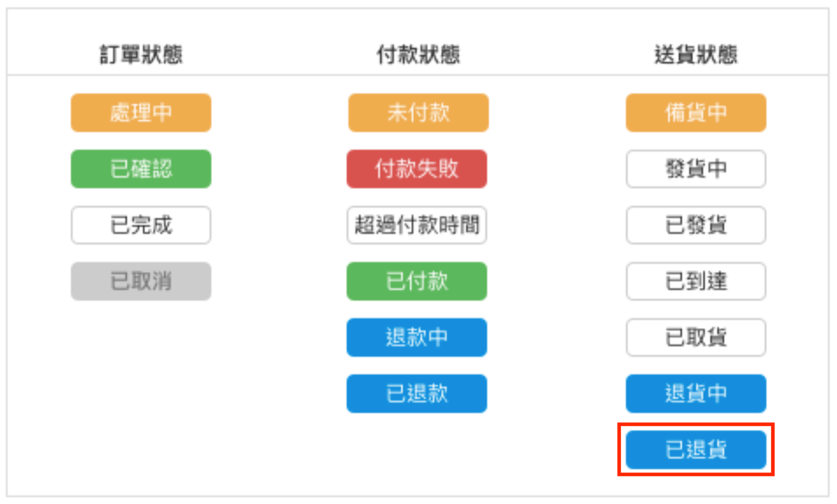Click the 付款狀態 column header
The width and height of the screenshot is (837, 504).
pos(418,54)
